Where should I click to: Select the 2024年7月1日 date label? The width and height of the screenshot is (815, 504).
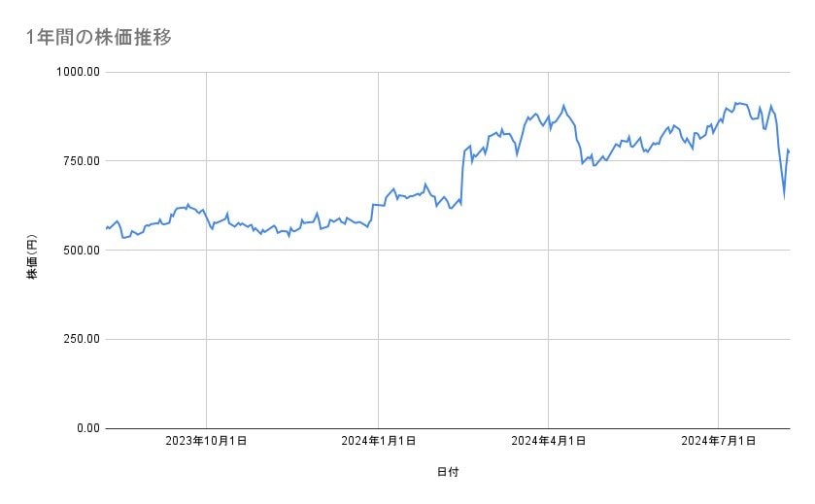pyautogui.click(x=719, y=442)
